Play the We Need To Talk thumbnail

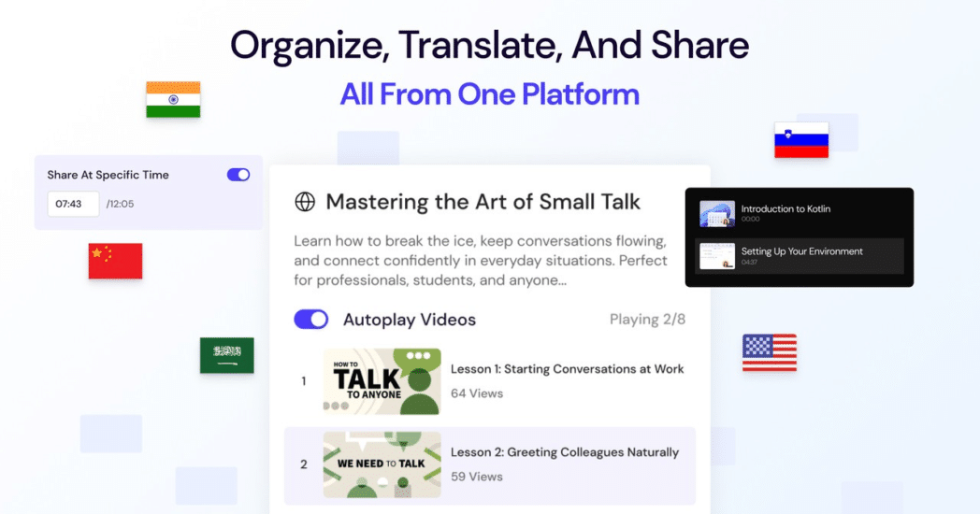click(382, 464)
